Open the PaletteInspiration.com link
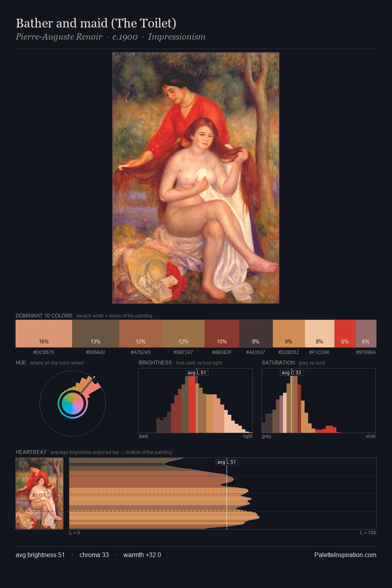392x588 pixels. 345,555
